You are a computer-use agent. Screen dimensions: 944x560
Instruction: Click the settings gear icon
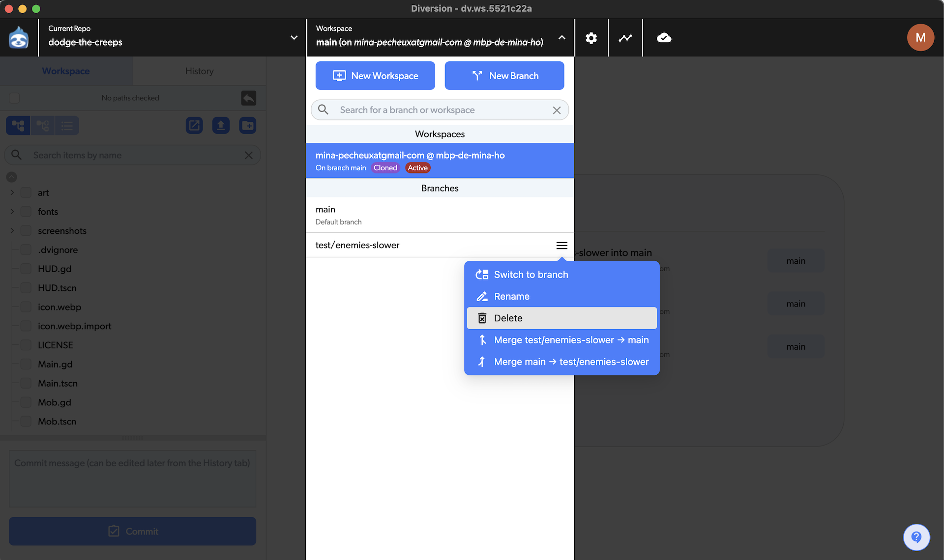pos(591,37)
